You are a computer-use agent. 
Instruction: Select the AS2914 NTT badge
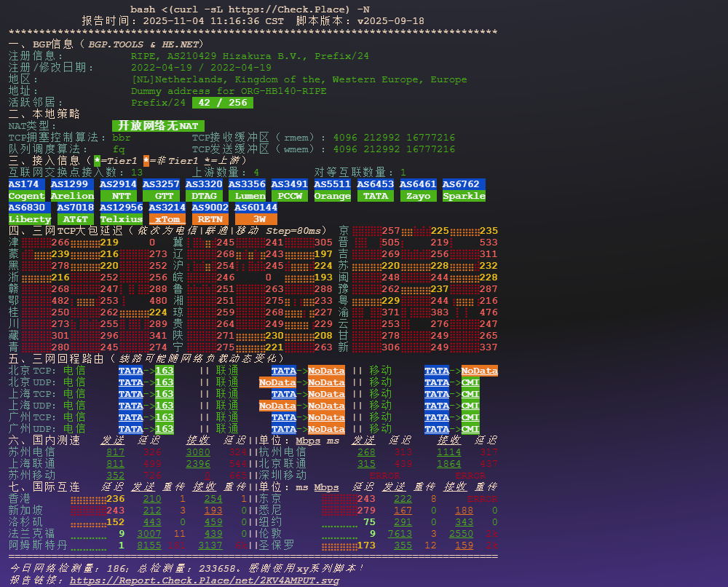[119, 190]
